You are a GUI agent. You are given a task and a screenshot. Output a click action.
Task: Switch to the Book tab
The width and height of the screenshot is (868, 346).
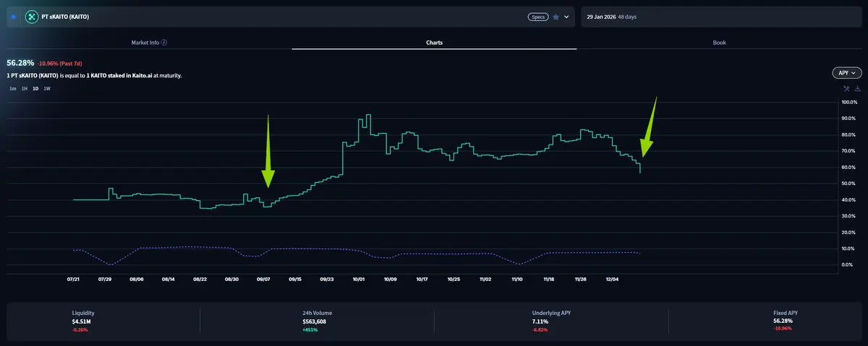click(x=719, y=43)
